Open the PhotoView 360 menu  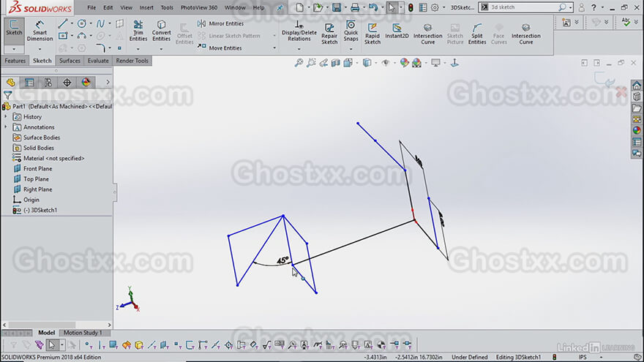coord(199,7)
